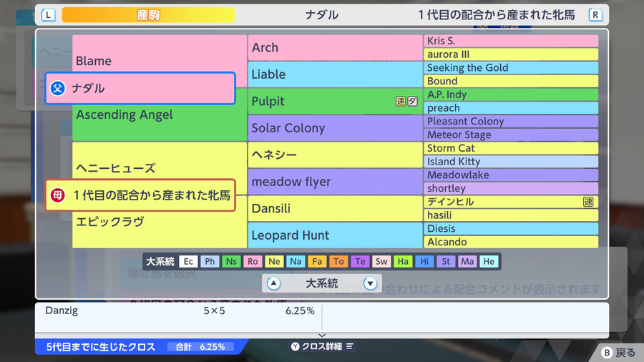This screenshot has width=644, height=362.
Task: Click the Te lineage swatch
Action: (360, 261)
